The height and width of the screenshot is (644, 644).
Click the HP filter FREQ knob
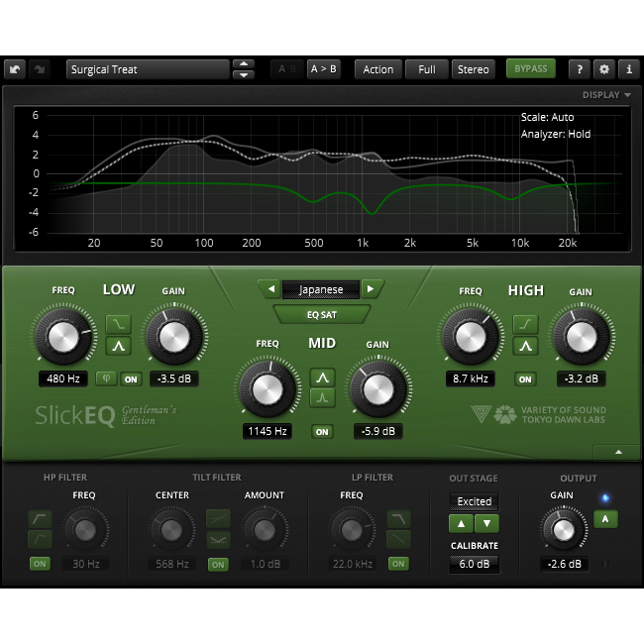point(85,530)
